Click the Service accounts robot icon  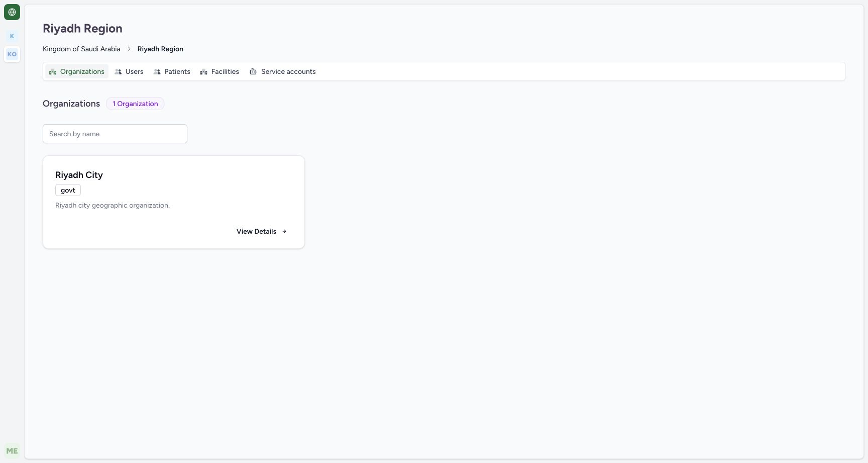tap(253, 72)
